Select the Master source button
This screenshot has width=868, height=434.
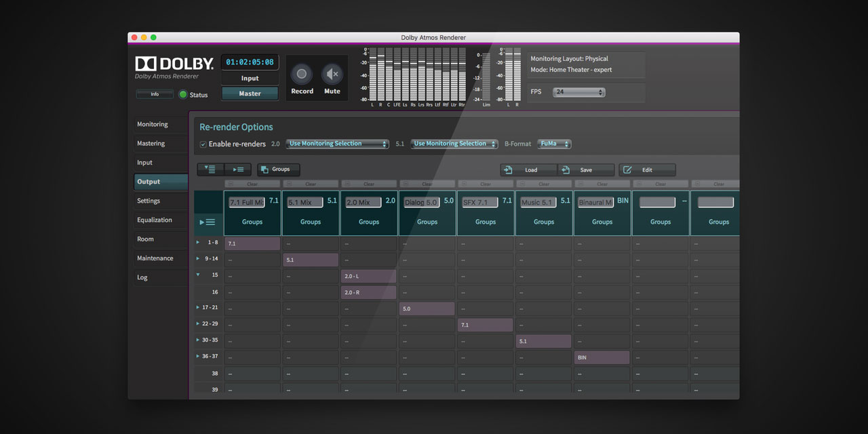pos(250,94)
